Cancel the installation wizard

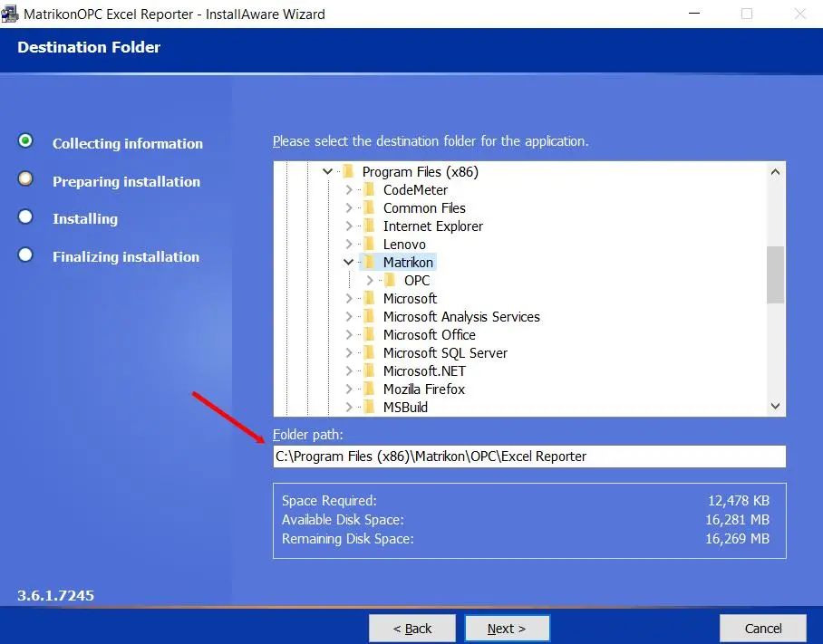(762, 629)
